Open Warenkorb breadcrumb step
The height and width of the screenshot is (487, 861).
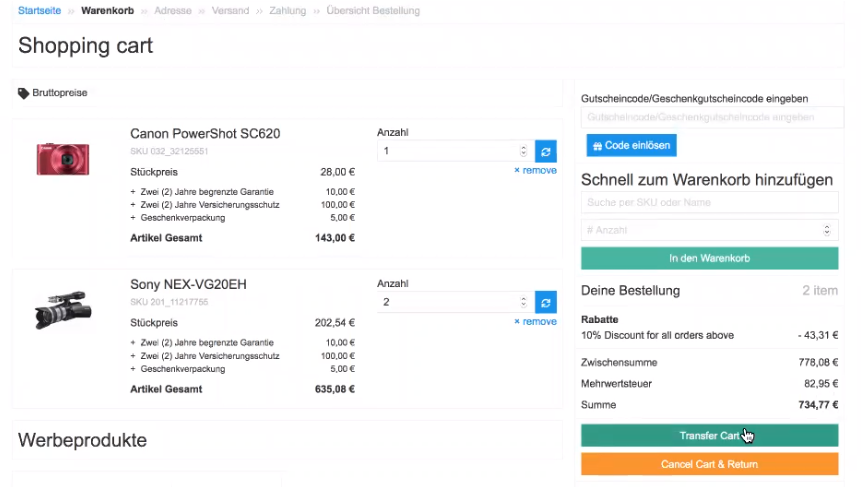108,10
